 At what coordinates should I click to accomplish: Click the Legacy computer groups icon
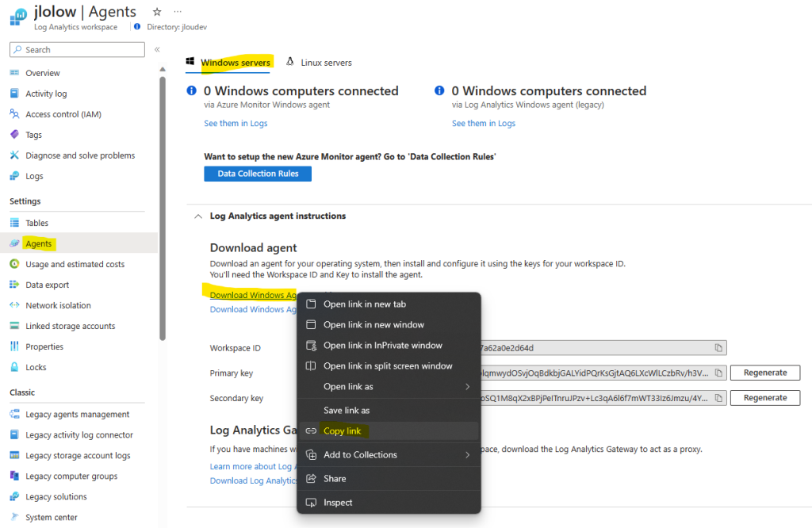[x=14, y=476]
